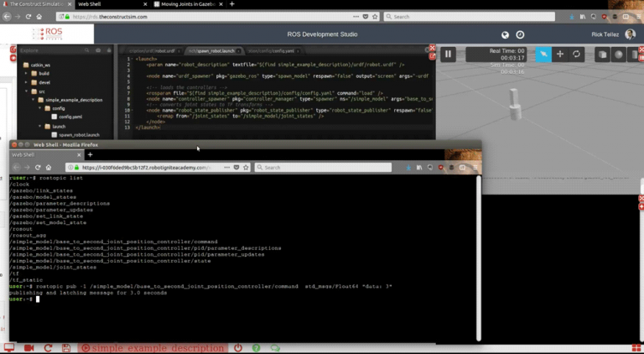Screen dimensions: 644x354
Task: Select the rotate tool in Gazebo
Action: (x=576, y=55)
